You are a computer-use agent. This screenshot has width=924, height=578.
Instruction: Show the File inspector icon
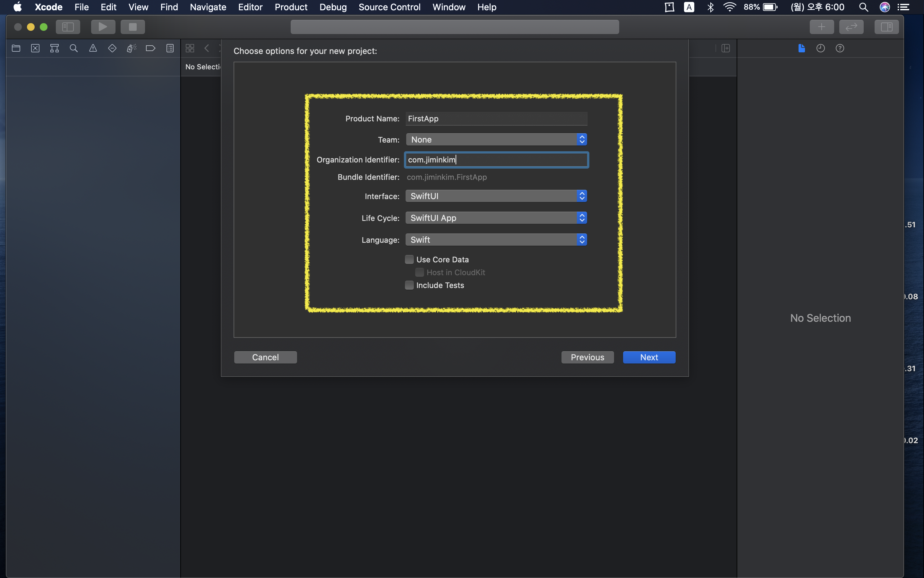click(801, 48)
